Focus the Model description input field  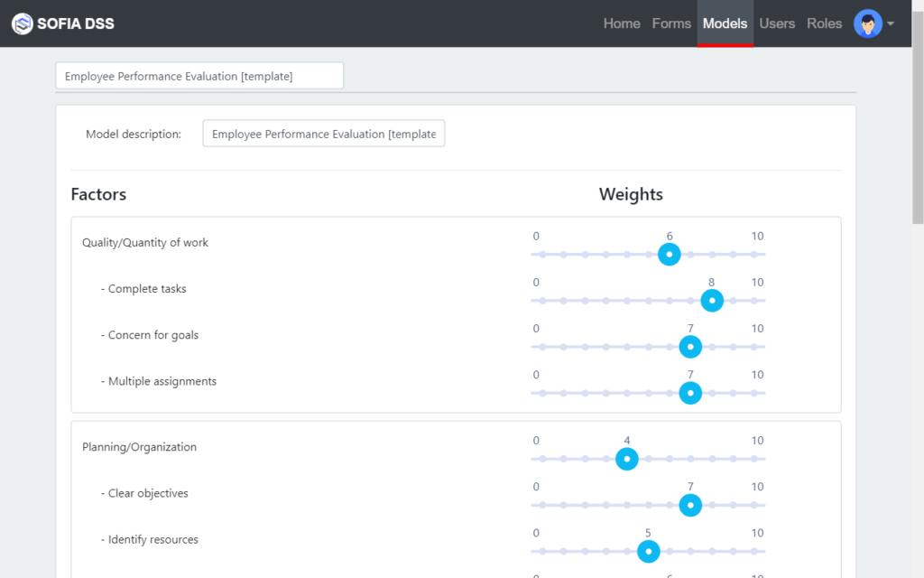click(x=324, y=134)
